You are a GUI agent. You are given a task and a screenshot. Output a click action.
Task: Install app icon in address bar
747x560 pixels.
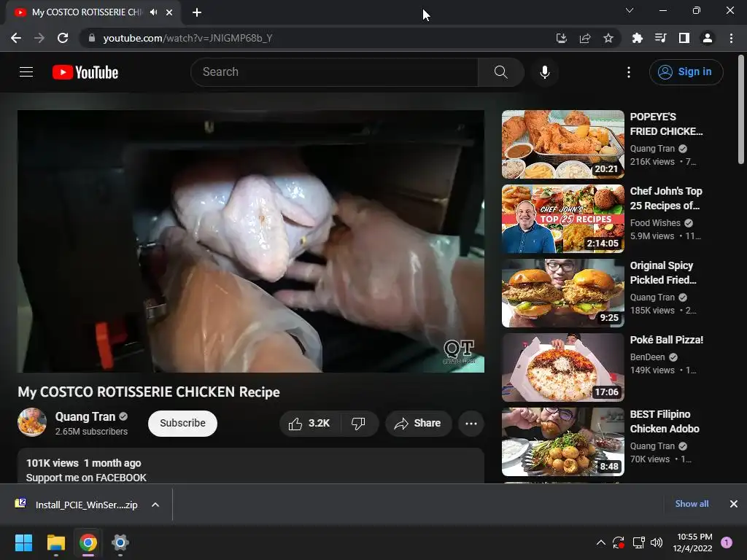562,38
